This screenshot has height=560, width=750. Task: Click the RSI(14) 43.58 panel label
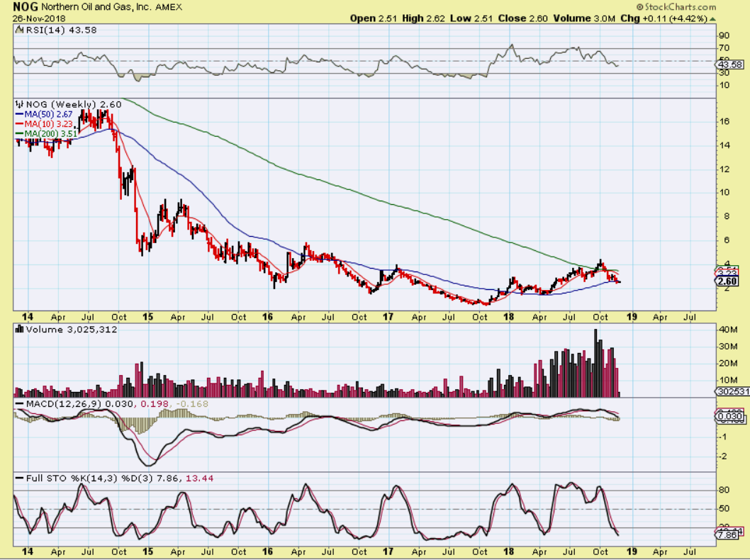pyautogui.click(x=61, y=30)
